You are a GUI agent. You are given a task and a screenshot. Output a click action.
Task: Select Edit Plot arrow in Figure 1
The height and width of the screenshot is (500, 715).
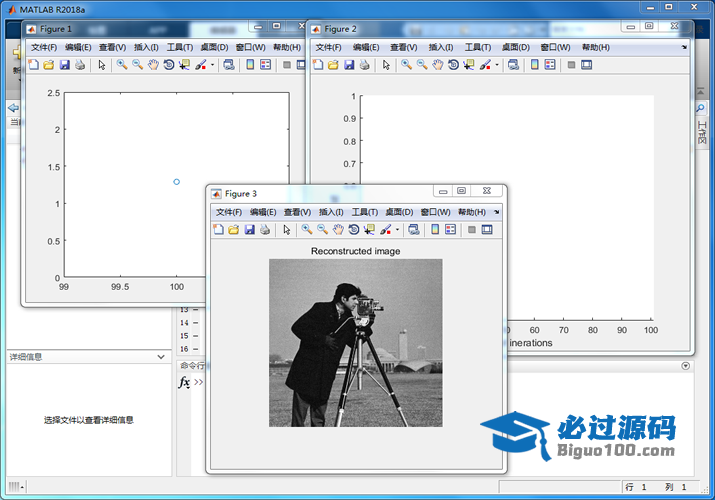102,65
